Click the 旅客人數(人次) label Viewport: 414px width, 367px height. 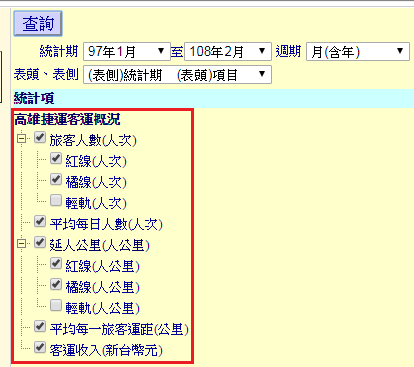(93, 140)
